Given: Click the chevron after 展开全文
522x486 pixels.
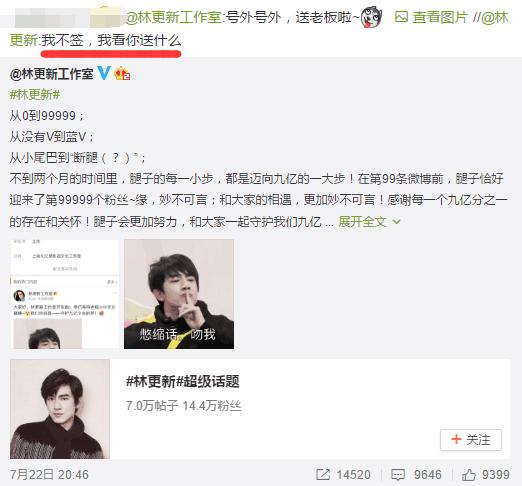Looking at the screenshot, I should pyautogui.click(x=396, y=222).
